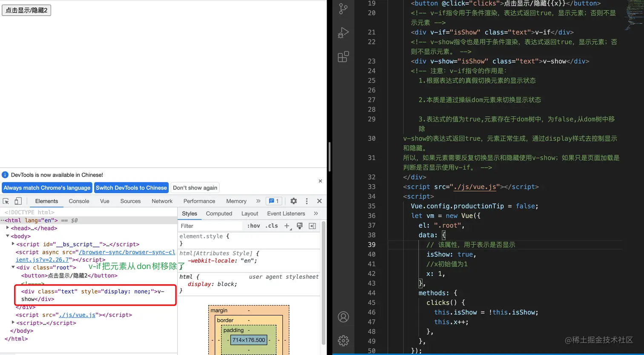Screen dimensions: 644x355
Task: Select the html lang="en" node row
Action: point(89,220)
